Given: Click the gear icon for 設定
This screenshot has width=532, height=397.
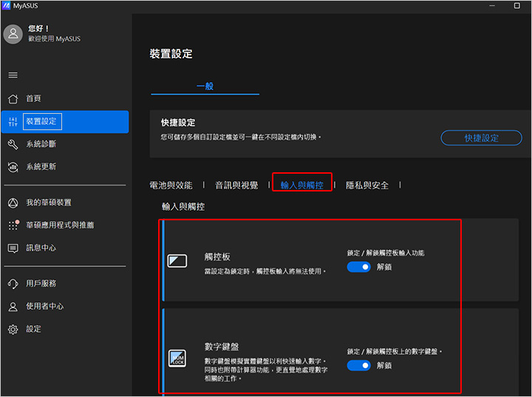Looking at the screenshot, I should 13,330.
